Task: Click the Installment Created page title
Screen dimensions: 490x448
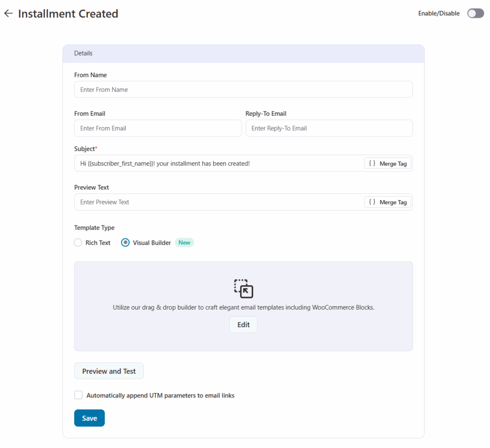Action: [68, 14]
